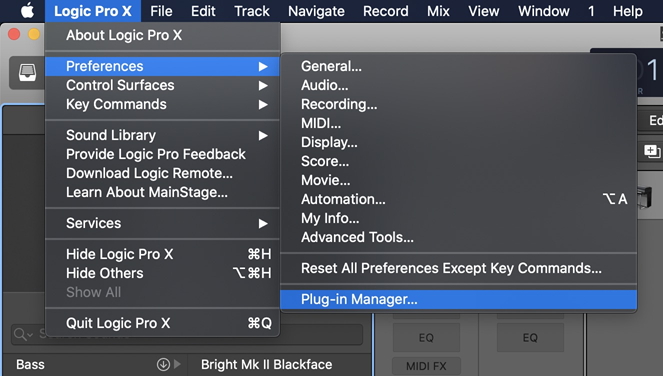
Task: Click the search magnifier icon
Action: (x=19, y=334)
